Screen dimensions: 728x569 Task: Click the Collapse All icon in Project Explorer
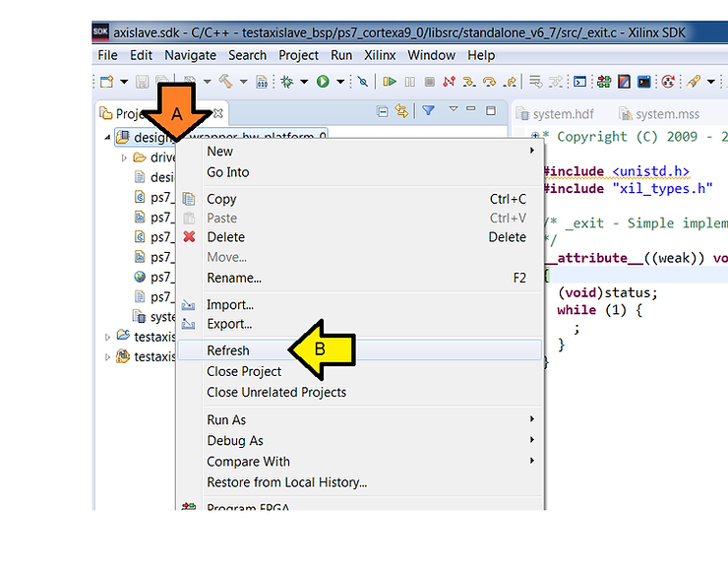pyautogui.click(x=383, y=112)
